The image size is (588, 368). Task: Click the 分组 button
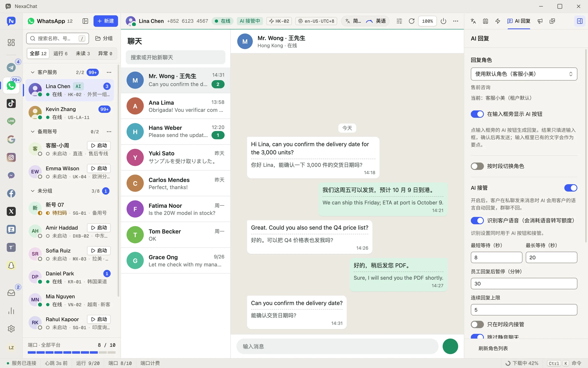(104, 38)
